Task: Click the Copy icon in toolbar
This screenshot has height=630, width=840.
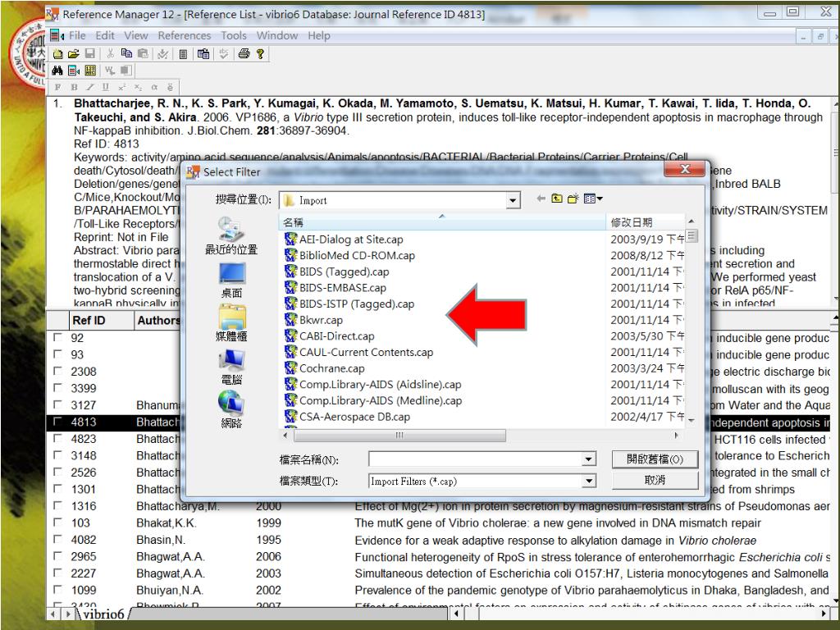Action: pos(126,53)
